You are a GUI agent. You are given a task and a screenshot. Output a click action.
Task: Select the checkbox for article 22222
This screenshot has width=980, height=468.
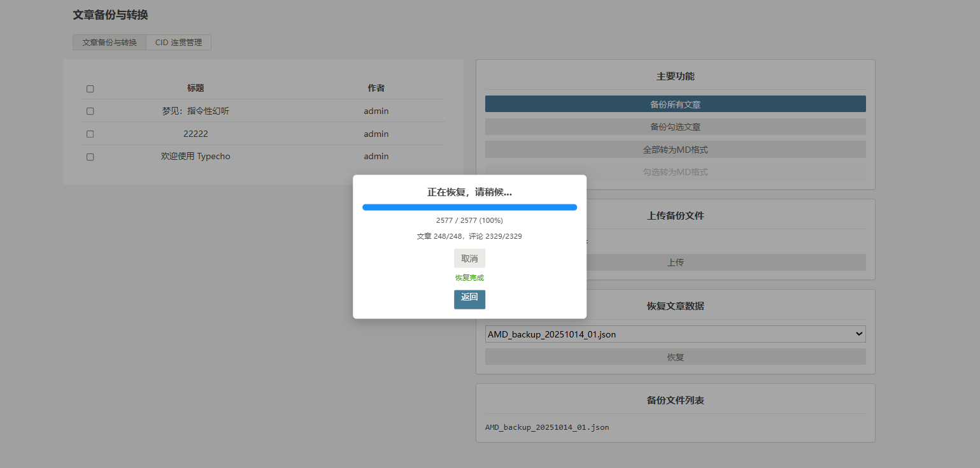point(90,134)
